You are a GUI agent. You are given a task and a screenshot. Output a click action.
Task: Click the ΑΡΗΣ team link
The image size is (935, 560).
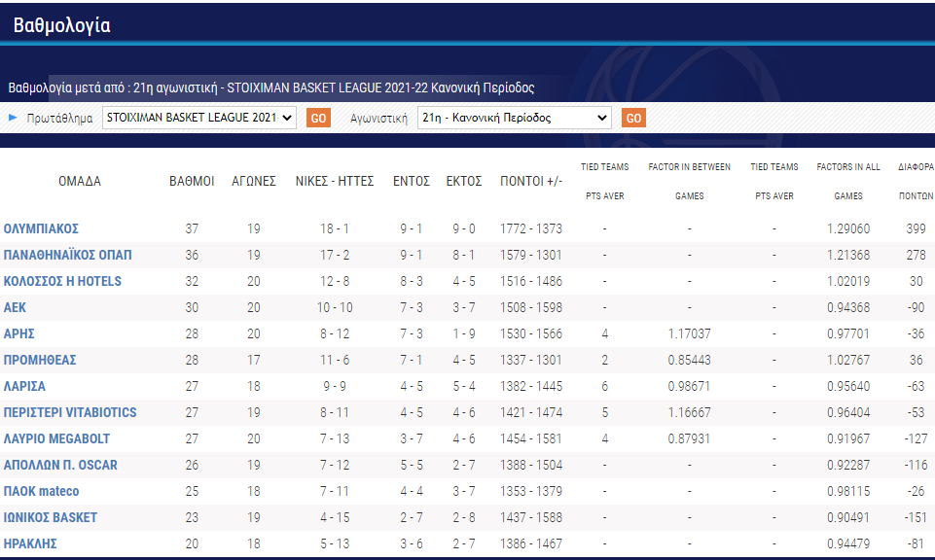(19, 333)
